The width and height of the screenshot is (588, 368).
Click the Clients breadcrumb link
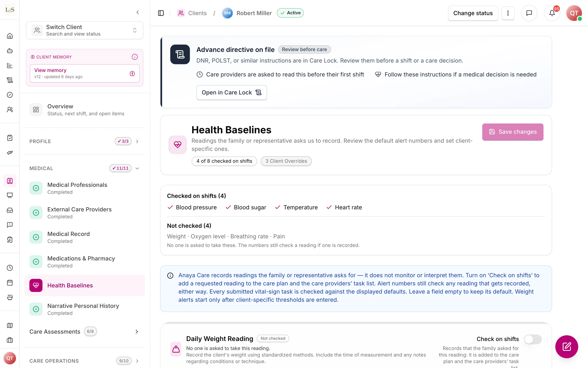[192, 13]
